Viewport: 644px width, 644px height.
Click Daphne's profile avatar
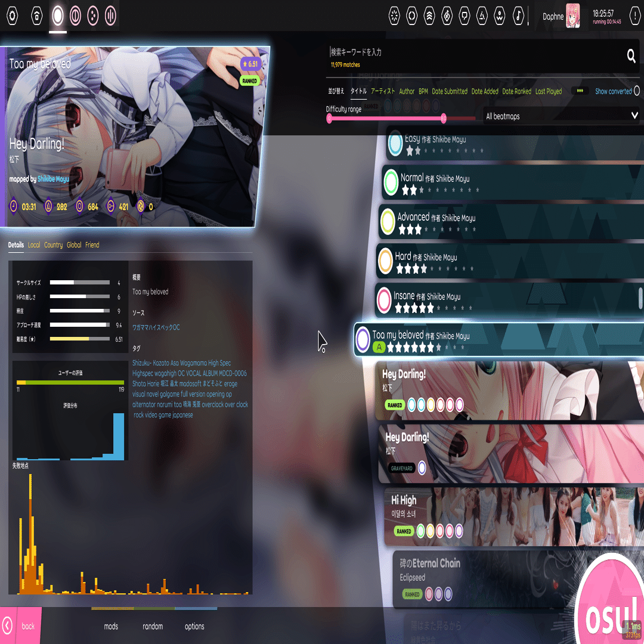[573, 16]
